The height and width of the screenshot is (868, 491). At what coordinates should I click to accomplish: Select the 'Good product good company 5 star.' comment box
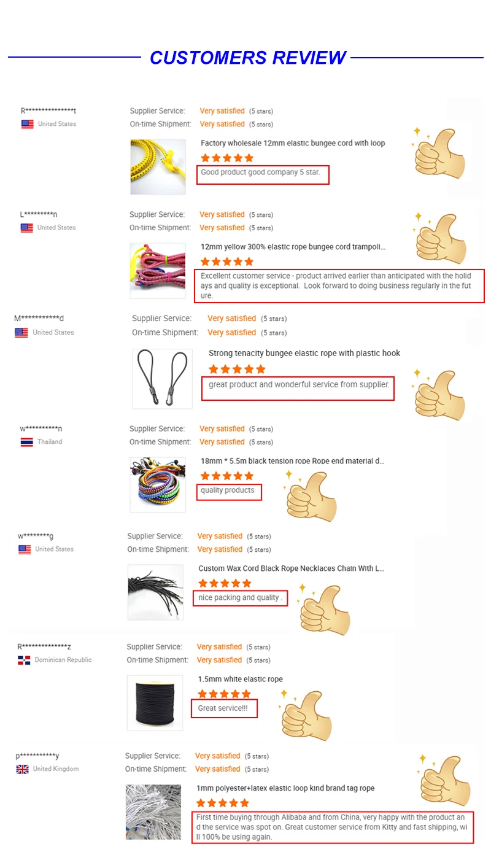[263, 174]
